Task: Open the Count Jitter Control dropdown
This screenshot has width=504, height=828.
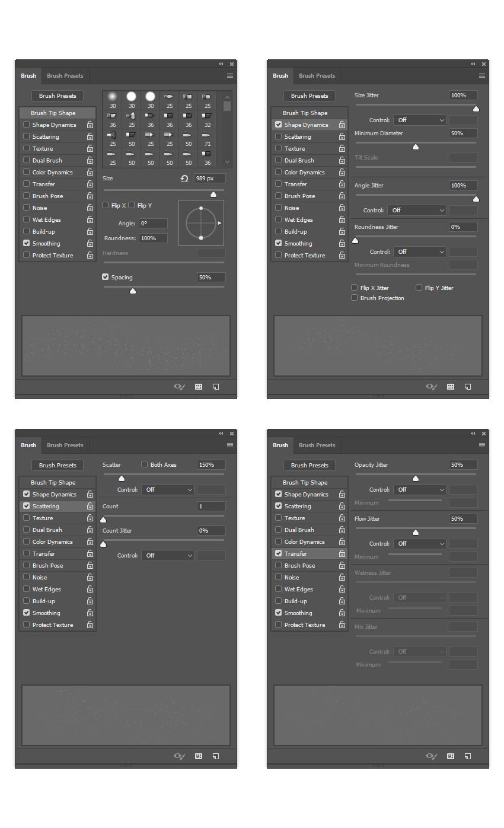Action: point(168,555)
